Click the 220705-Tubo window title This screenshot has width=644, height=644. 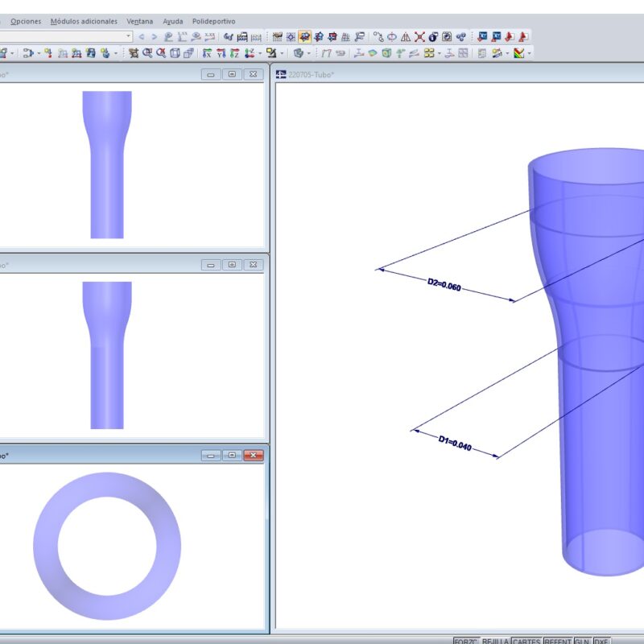311,74
